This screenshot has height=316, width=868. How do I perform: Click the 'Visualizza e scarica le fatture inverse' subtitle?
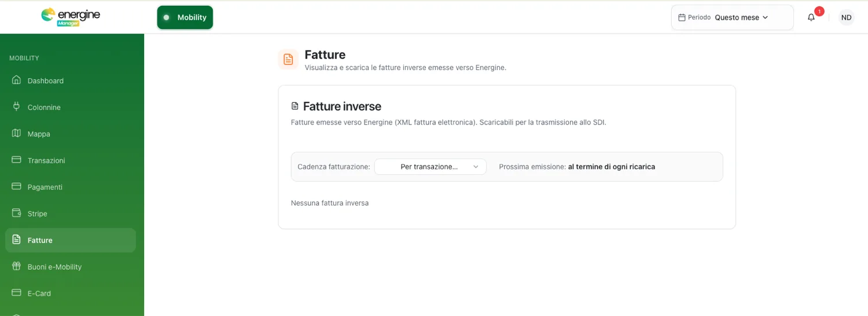pos(406,68)
